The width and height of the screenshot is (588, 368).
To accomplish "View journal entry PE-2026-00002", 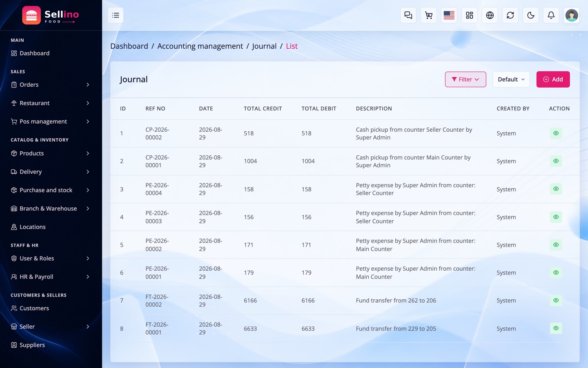I will point(556,245).
